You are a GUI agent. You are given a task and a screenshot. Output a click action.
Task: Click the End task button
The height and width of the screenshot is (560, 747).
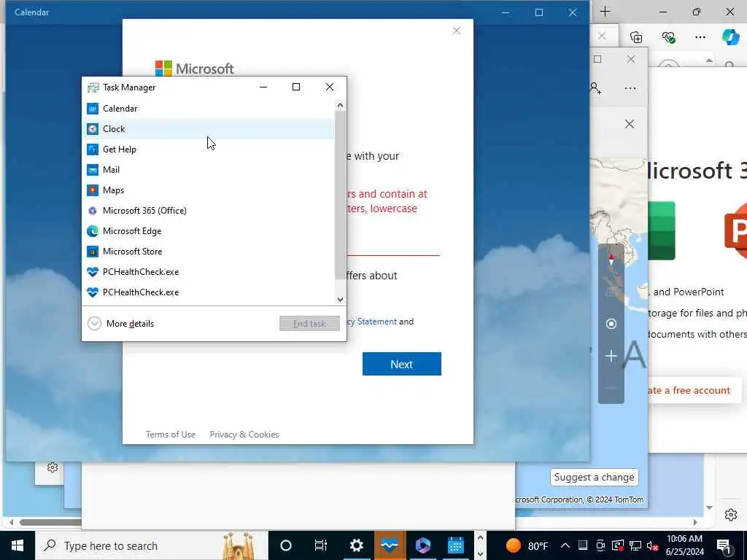[309, 324]
